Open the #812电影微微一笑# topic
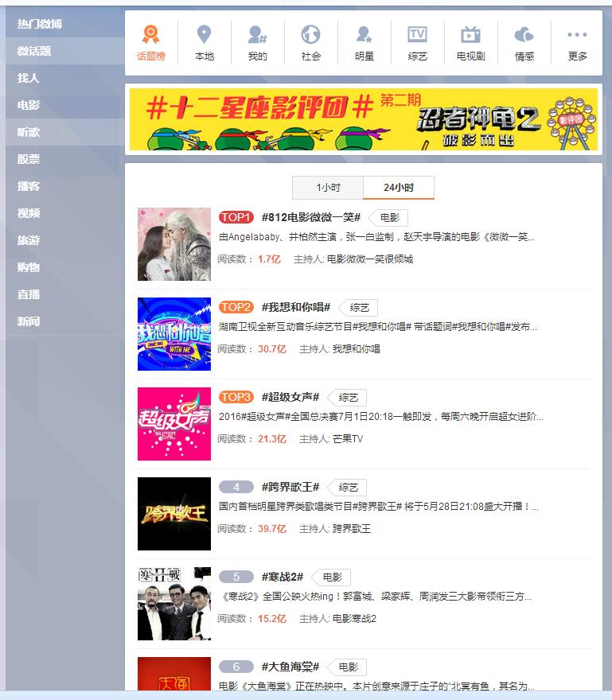The height and width of the screenshot is (700, 612). (311, 217)
